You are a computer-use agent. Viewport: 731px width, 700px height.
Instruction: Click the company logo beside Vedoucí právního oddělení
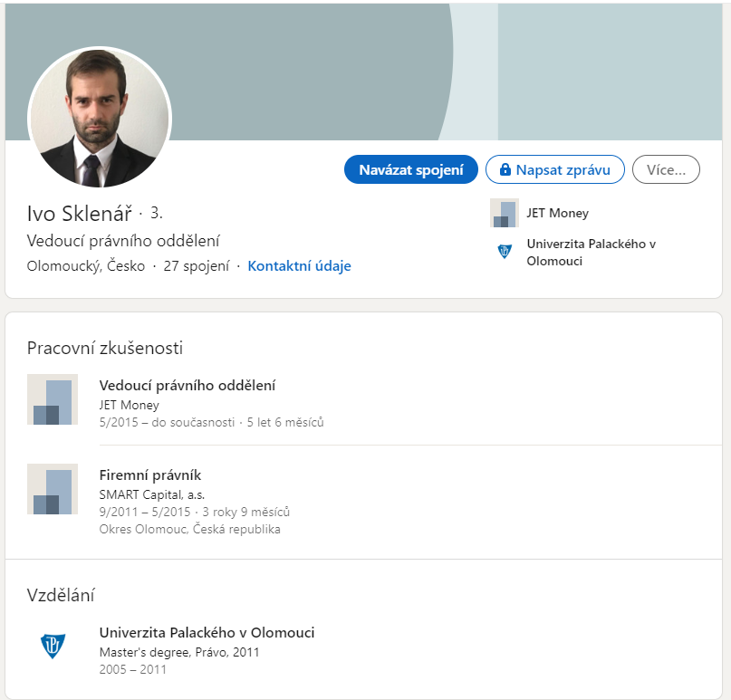pos(53,399)
